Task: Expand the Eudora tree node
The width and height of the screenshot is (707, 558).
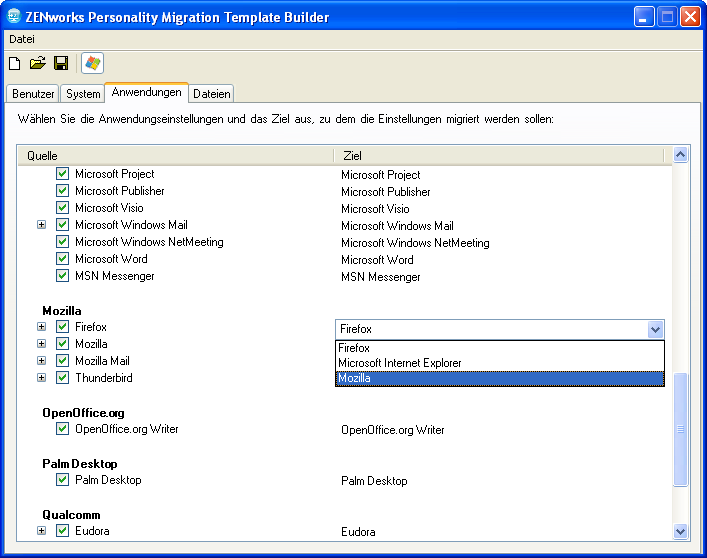Action: pyautogui.click(x=41, y=531)
